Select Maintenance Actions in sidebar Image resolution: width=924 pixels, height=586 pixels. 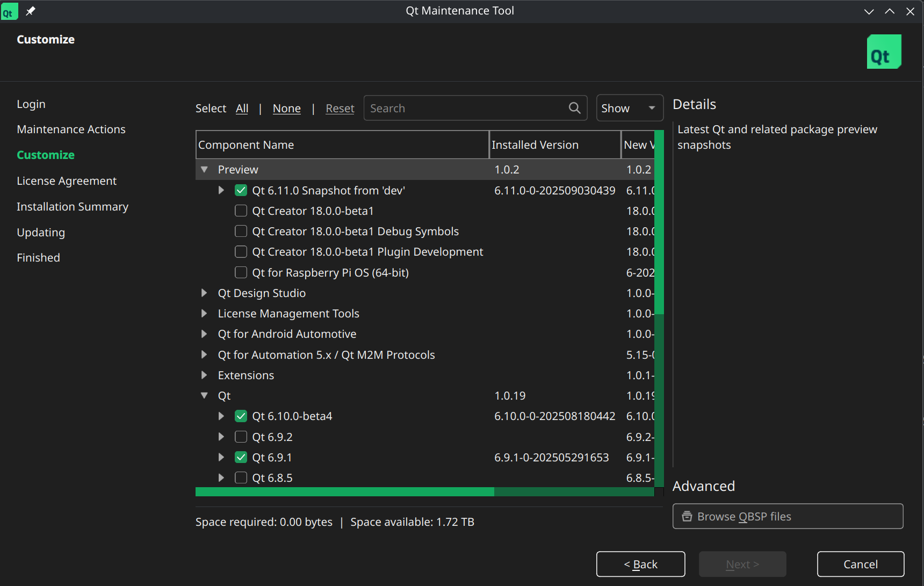[x=71, y=129]
